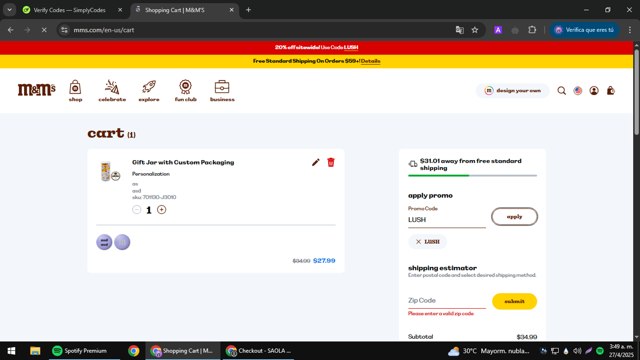This screenshot has width=640, height=360.
Task: Open the volume control tray icon
Action: tap(577, 351)
